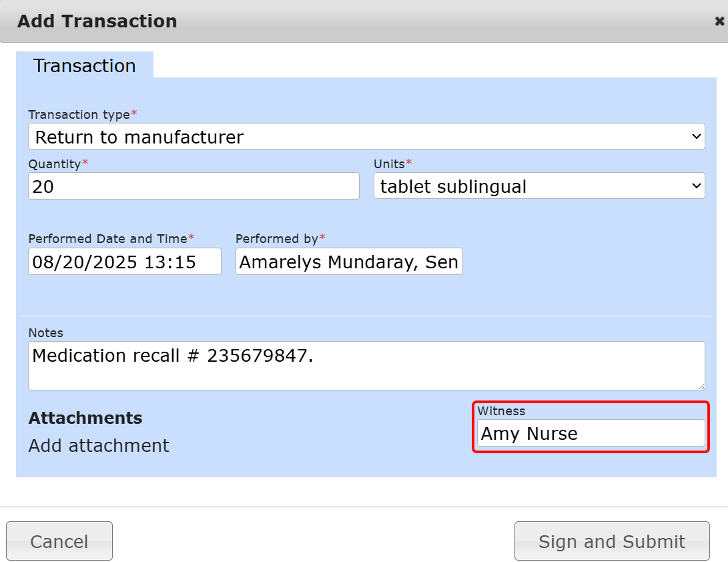
Task: Click the Attachments heading
Action: point(85,418)
